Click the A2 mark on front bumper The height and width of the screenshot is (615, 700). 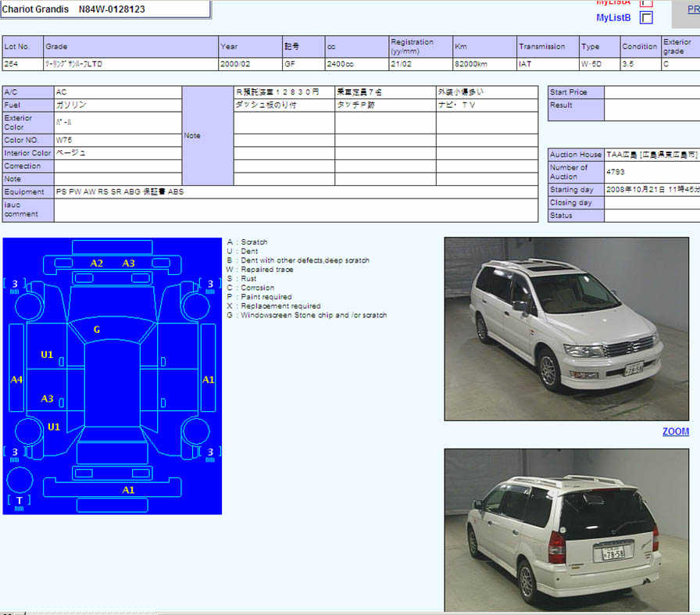[x=96, y=263]
